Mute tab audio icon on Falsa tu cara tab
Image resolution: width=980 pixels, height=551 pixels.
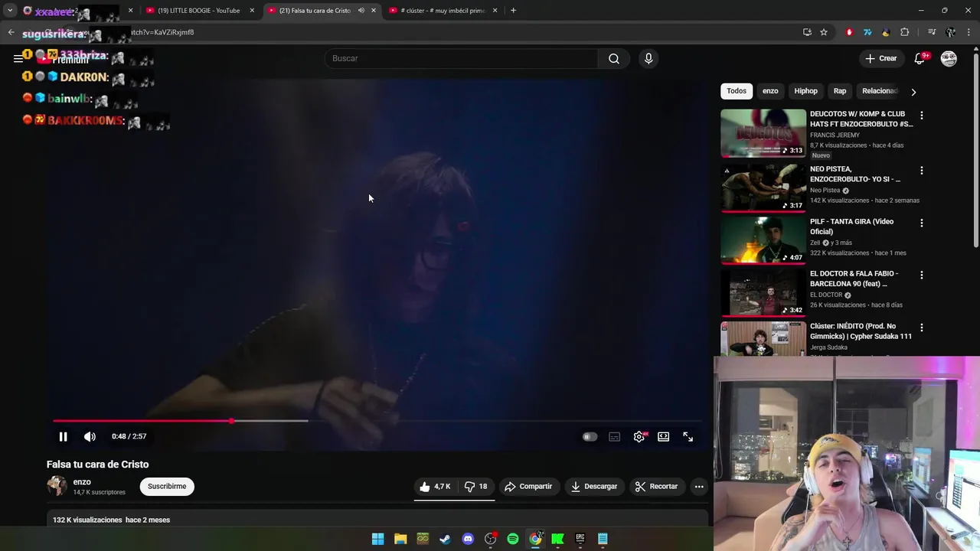pyautogui.click(x=361, y=11)
